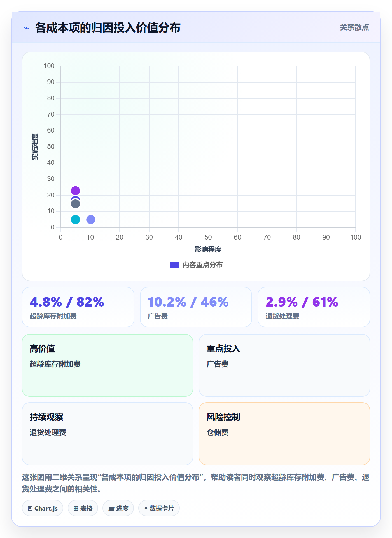Open the 重点投入 quadrant card heading
Viewport: 392px width, 538px height.
(223, 349)
